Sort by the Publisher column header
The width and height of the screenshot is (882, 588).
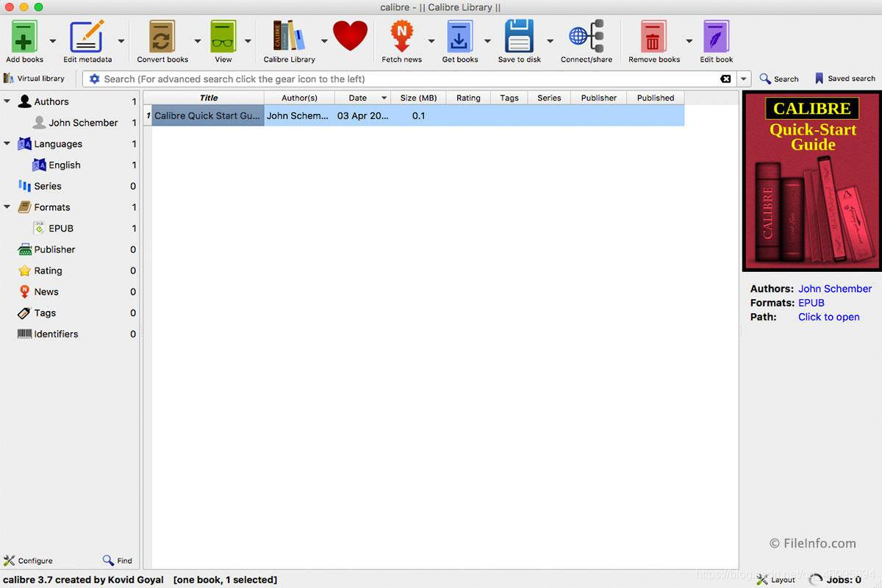(x=599, y=98)
